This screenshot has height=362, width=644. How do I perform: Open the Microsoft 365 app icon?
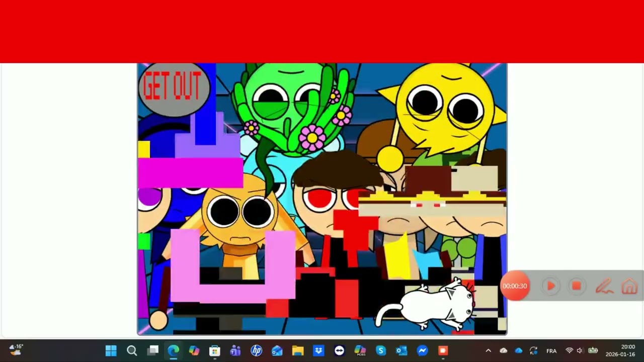(x=360, y=350)
